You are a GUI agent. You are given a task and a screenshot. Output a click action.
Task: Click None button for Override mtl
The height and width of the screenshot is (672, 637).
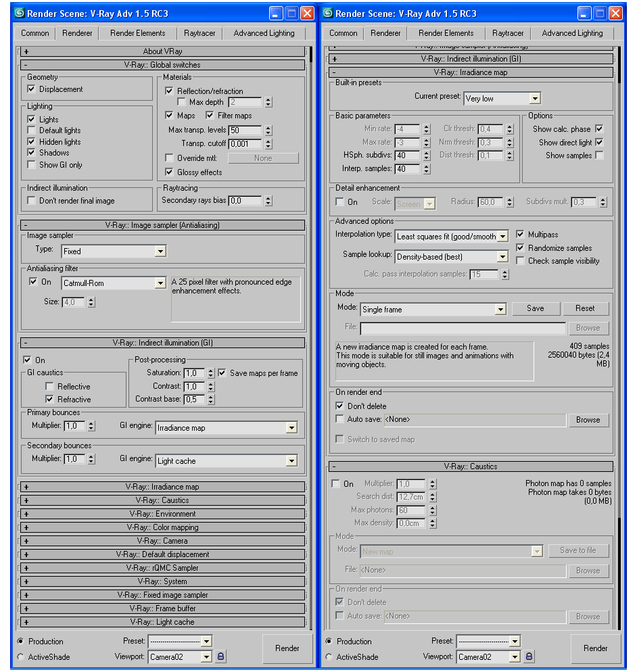tap(263, 158)
